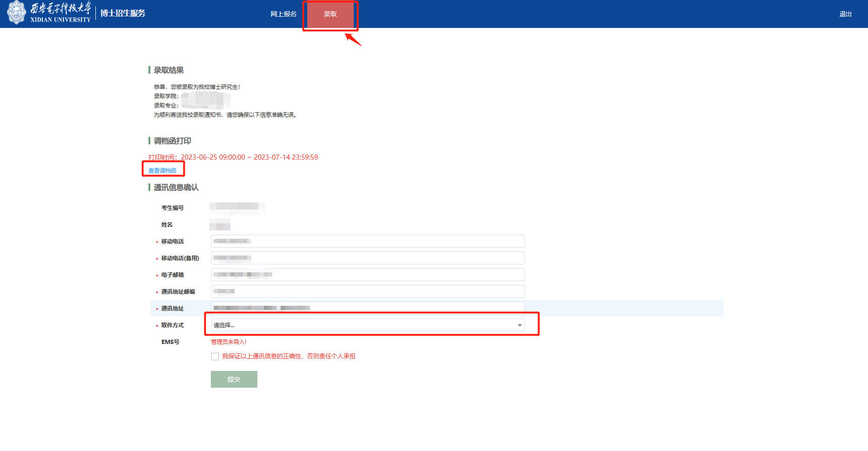868x451 pixels.
Task: Open the 网上报名 tab
Action: [x=283, y=14]
